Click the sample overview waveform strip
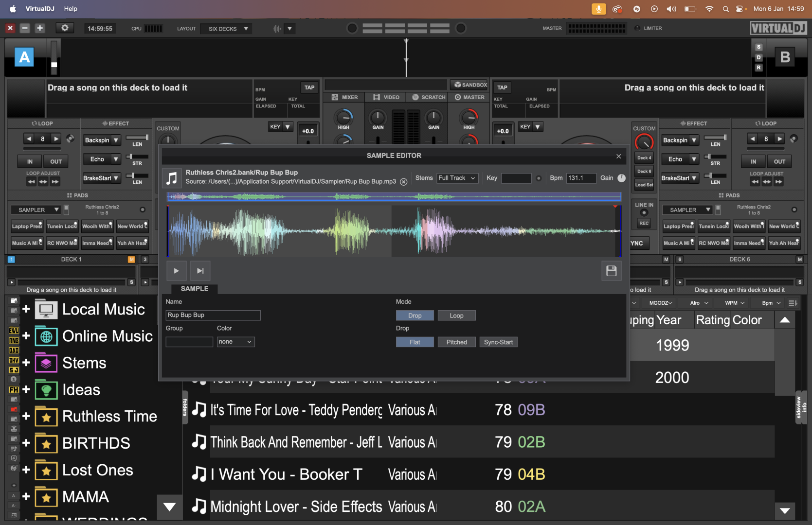This screenshot has width=812, height=525. click(x=394, y=197)
